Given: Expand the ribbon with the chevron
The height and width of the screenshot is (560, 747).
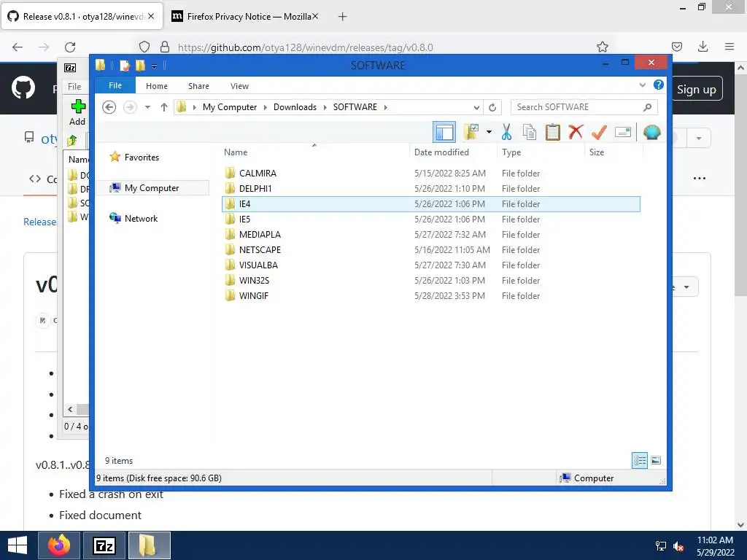Looking at the screenshot, I should click(x=642, y=85).
